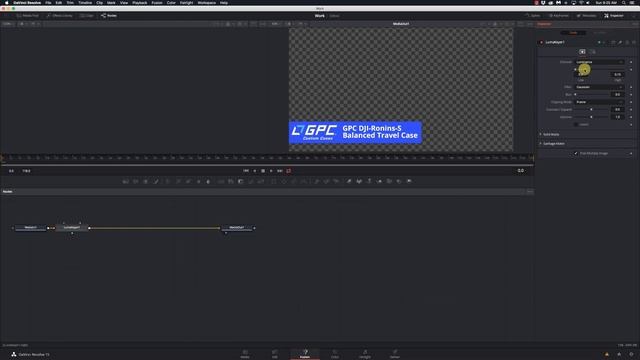The height and width of the screenshot is (360, 640).
Task: Add an ImagePlane3D node from the toolbar
Action: point(349,181)
